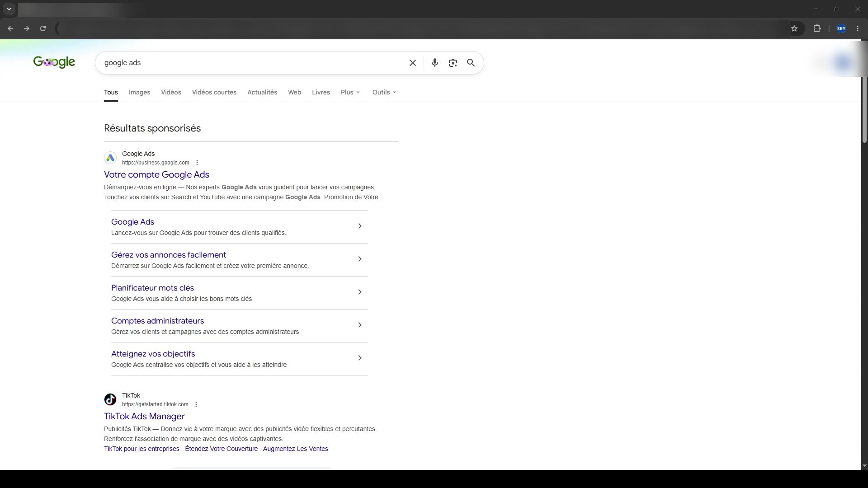
Task: Open 'Gérez vos annonces facilement' link
Action: point(169,255)
